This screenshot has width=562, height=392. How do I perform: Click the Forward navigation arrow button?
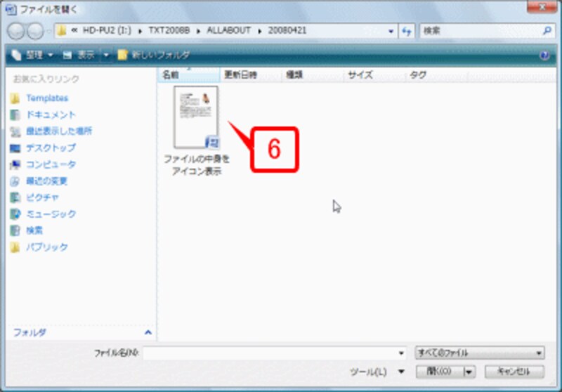[35, 31]
